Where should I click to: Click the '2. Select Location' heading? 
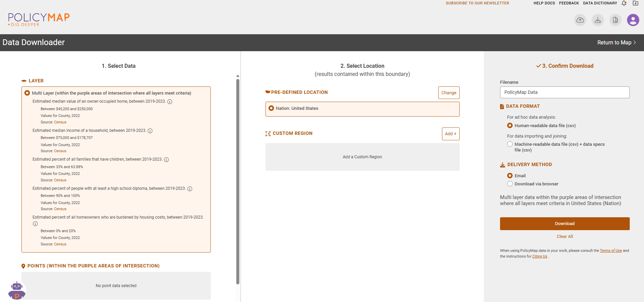pyautogui.click(x=362, y=66)
